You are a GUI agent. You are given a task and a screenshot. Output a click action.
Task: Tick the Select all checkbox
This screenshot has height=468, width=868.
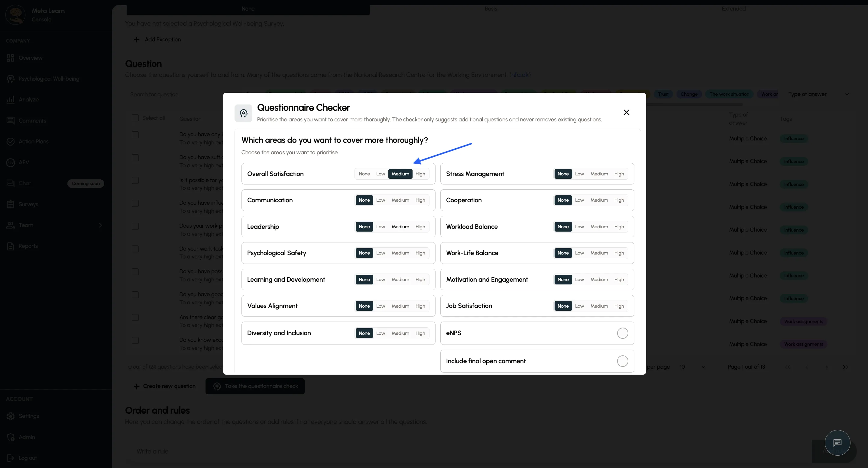pyautogui.click(x=135, y=118)
